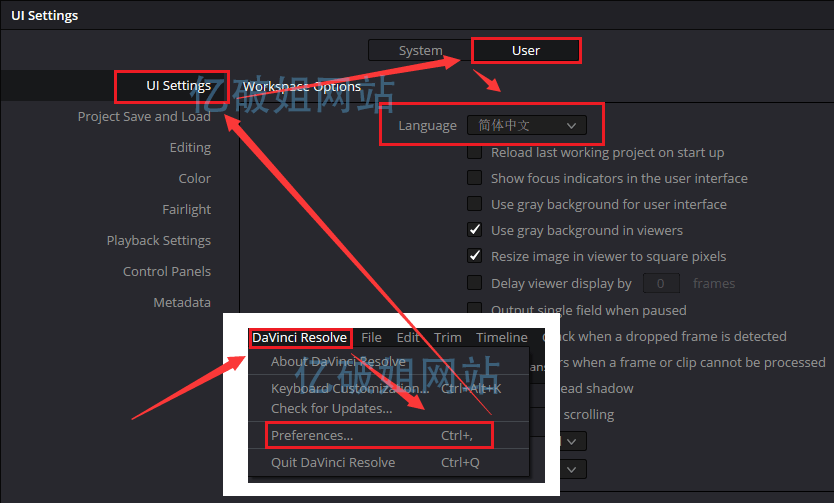Choose Quit DaVinci Resolve menu entry

point(388,463)
